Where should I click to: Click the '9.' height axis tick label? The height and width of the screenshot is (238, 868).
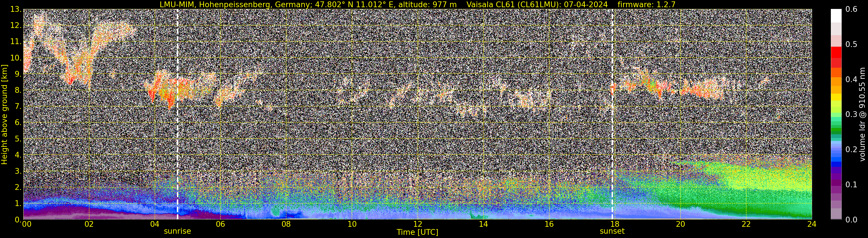[18, 74]
